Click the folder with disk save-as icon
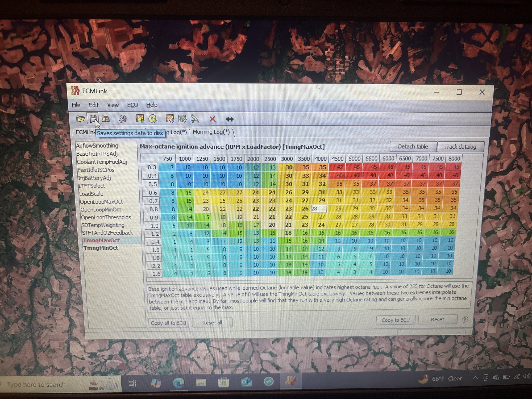The width and height of the screenshot is (532, 399). pyautogui.click(x=106, y=119)
